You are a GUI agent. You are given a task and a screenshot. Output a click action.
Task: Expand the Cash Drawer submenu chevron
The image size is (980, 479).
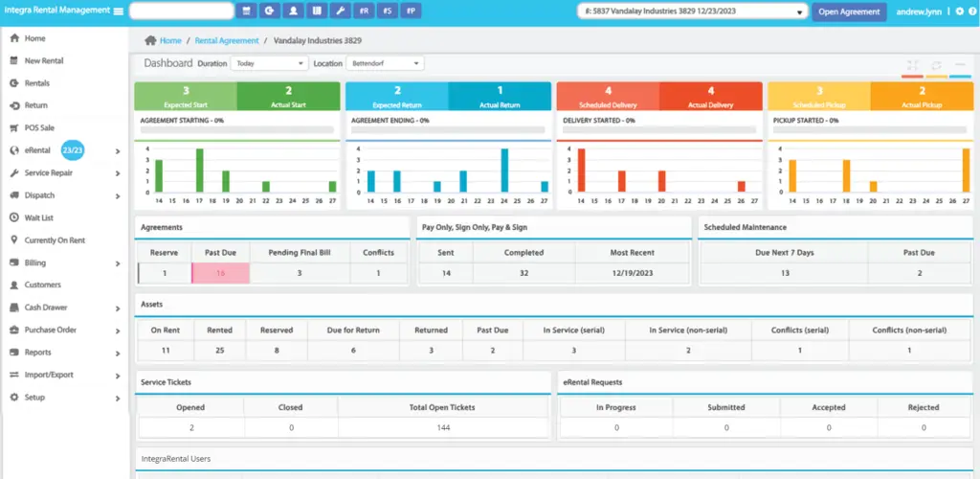point(118,308)
